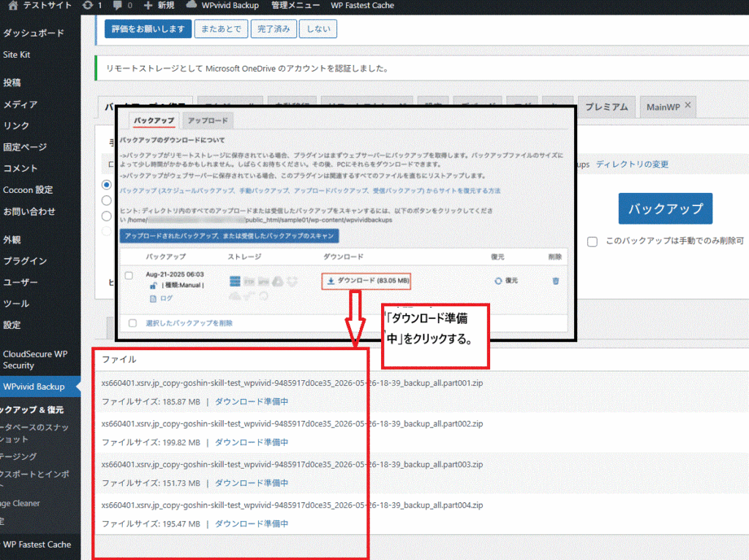This screenshot has height=560, width=749.
Task: Click the restore circular arrow icon
Action: pos(498,281)
